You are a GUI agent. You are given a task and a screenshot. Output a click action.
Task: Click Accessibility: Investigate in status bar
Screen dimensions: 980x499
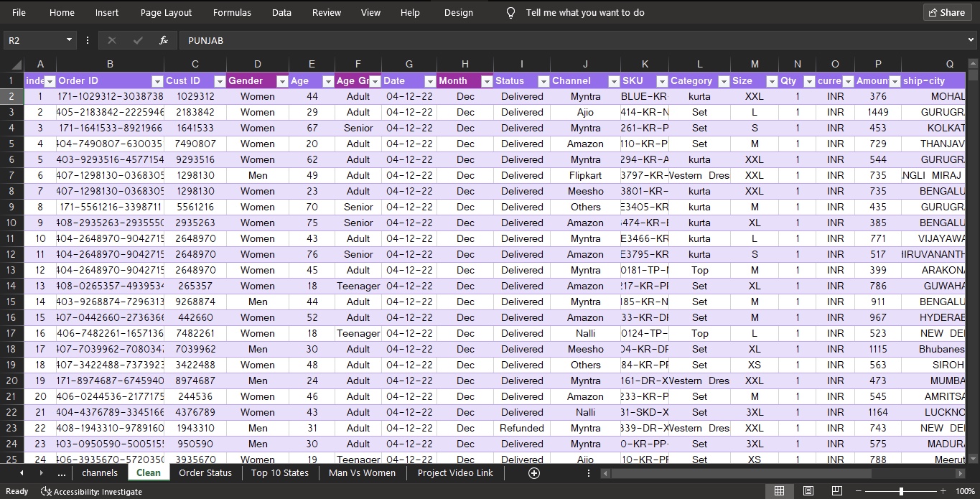click(x=92, y=492)
